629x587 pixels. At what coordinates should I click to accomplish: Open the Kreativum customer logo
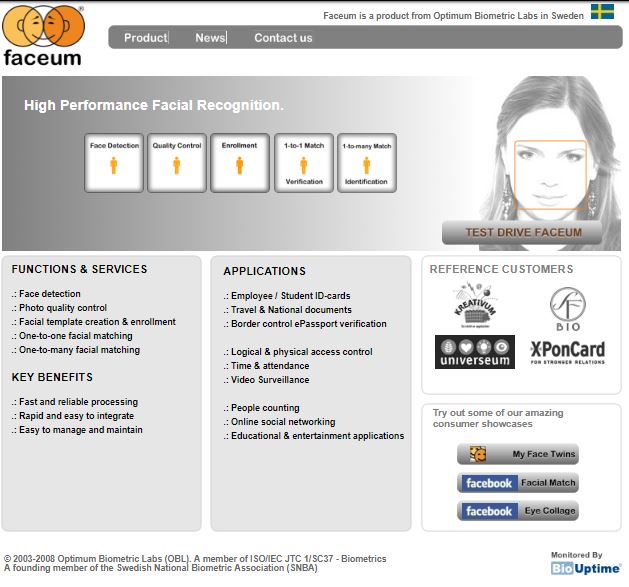coord(475,305)
